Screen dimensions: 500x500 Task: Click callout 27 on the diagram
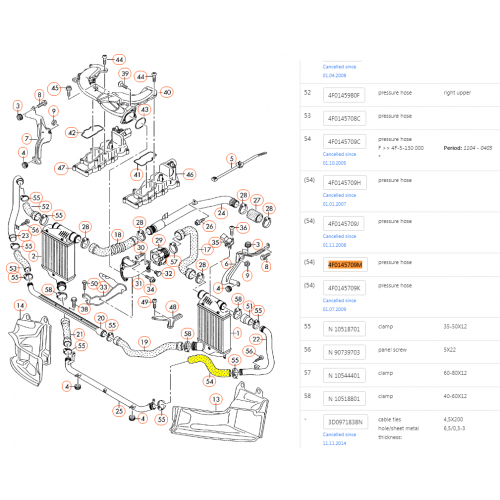coord(257,200)
